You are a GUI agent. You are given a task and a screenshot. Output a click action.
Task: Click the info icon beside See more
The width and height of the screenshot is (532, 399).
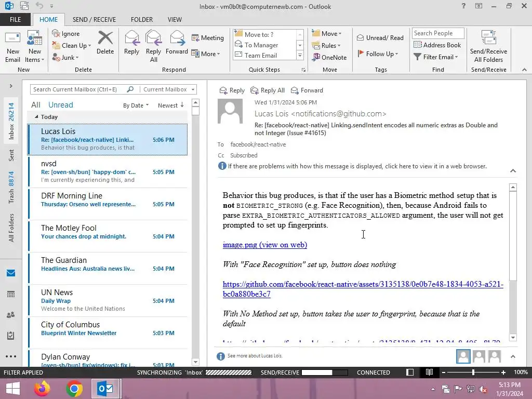(220, 356)
